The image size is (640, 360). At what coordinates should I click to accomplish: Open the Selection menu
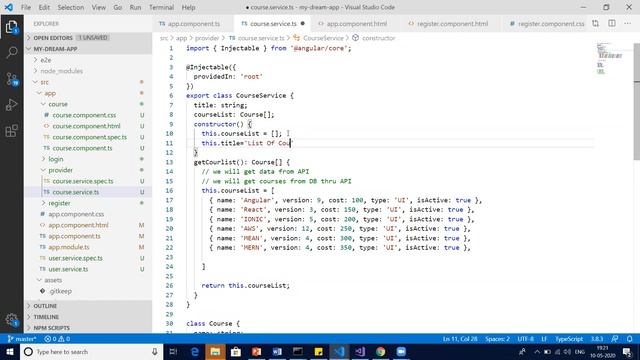coord(71,7)
